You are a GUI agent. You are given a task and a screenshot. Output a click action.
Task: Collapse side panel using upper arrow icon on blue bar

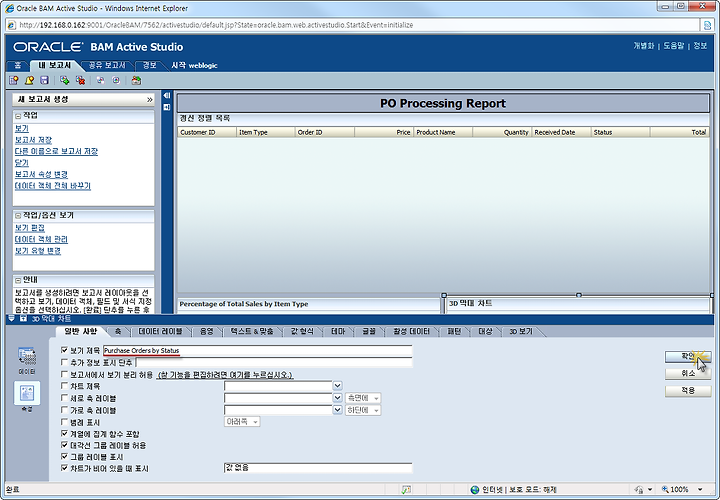(167, 96)
